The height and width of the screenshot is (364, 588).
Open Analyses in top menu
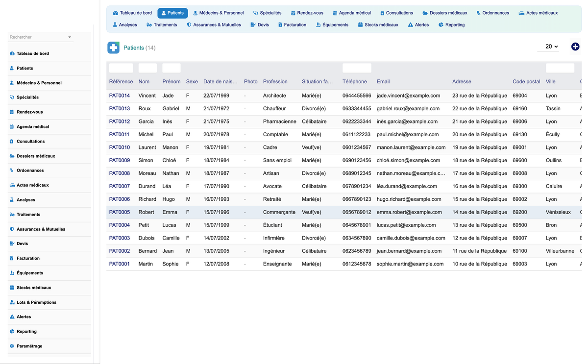[124, 24]
